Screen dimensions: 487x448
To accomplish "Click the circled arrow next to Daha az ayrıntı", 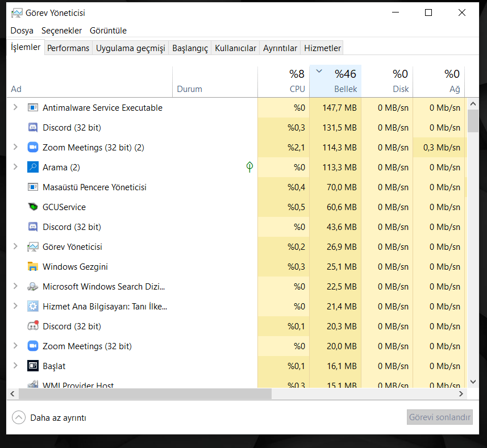I will coord(19,417).
